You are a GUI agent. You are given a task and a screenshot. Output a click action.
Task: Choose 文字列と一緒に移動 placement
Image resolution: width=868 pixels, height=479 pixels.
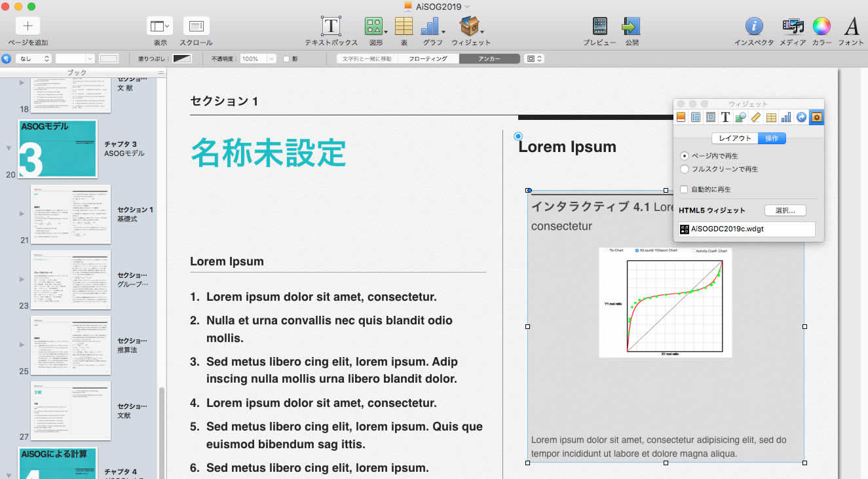tap(367, 58)
